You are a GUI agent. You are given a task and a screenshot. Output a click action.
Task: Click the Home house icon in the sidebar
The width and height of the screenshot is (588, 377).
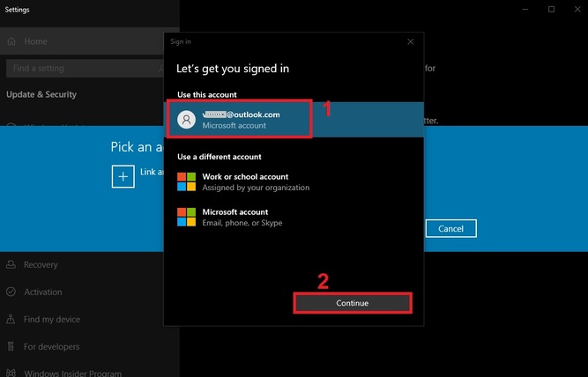11,41
